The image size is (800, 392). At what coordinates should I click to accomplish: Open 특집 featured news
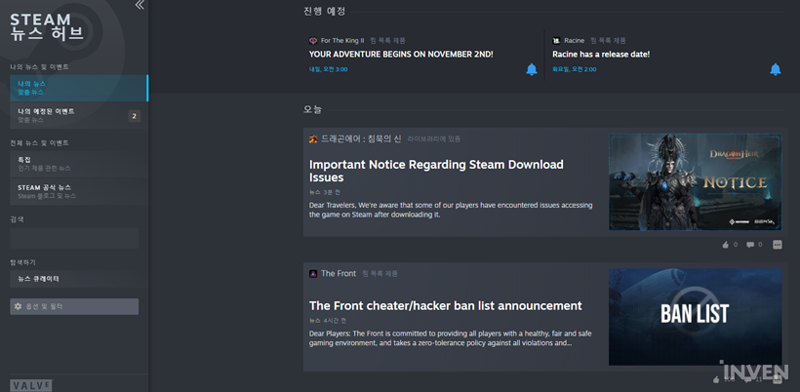point(79,164)
